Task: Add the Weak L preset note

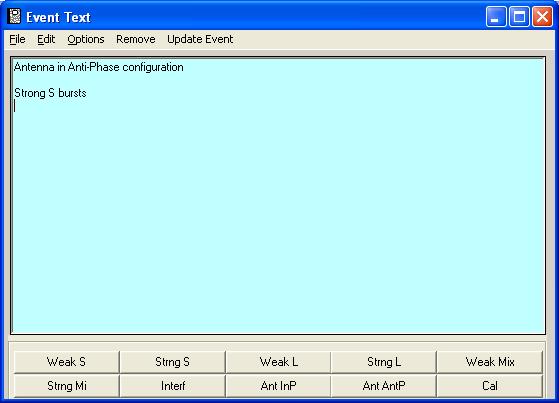Action: (278, 362)
